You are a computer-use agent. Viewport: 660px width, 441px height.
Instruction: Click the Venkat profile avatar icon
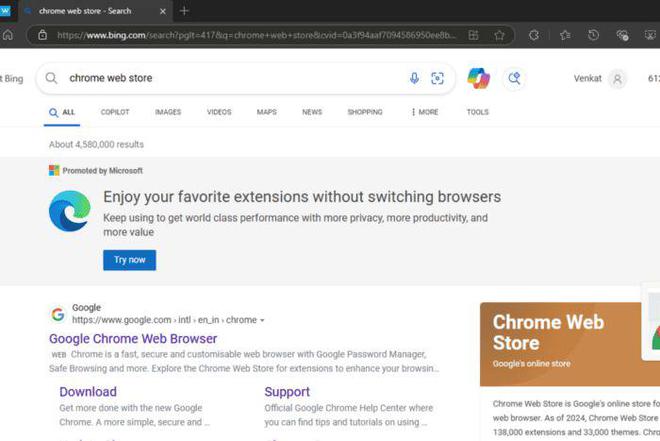tap(617, 78)
